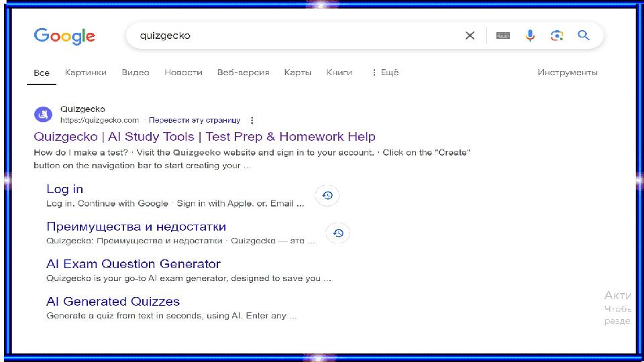This screenshot has height=362, width=644.
Task: Switch to the Картинки tab
Action: (x=85, y=72)
